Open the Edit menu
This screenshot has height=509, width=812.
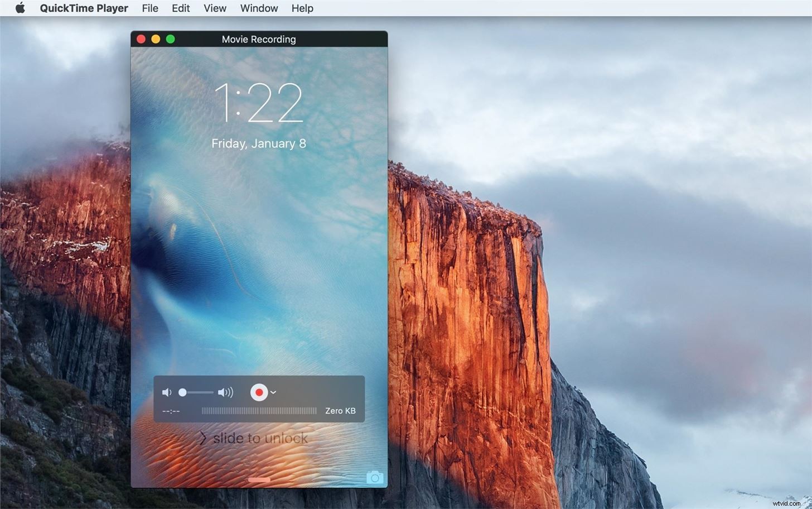180,8
